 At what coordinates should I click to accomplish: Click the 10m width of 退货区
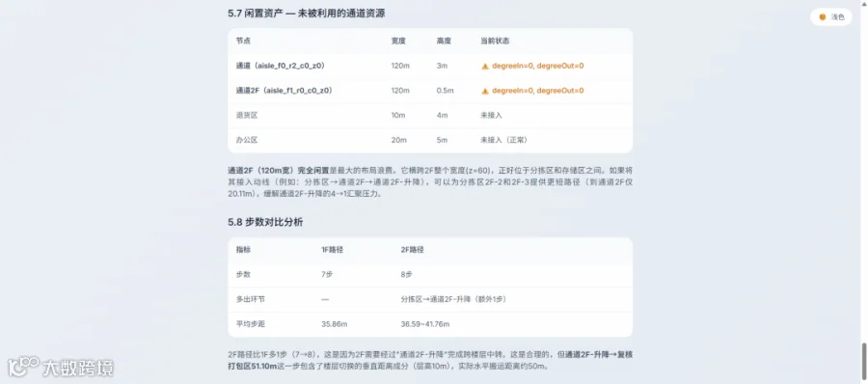(398, 115)
